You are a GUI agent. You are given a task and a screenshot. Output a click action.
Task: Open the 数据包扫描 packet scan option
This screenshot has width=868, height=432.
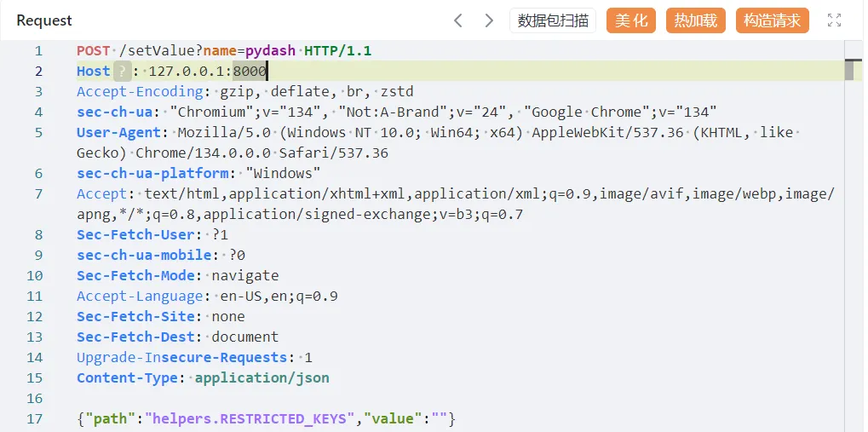(x=553, y=20)
